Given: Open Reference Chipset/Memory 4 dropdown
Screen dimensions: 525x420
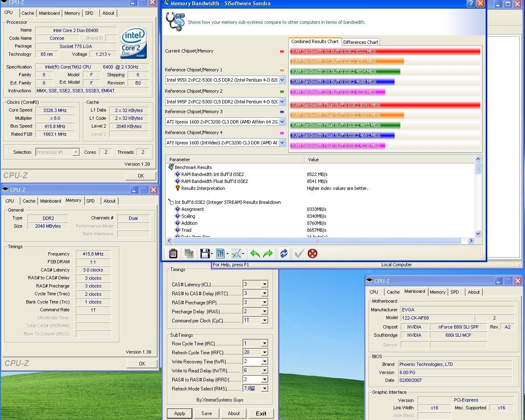Looking at the screenshot, I should coord(282,143).
